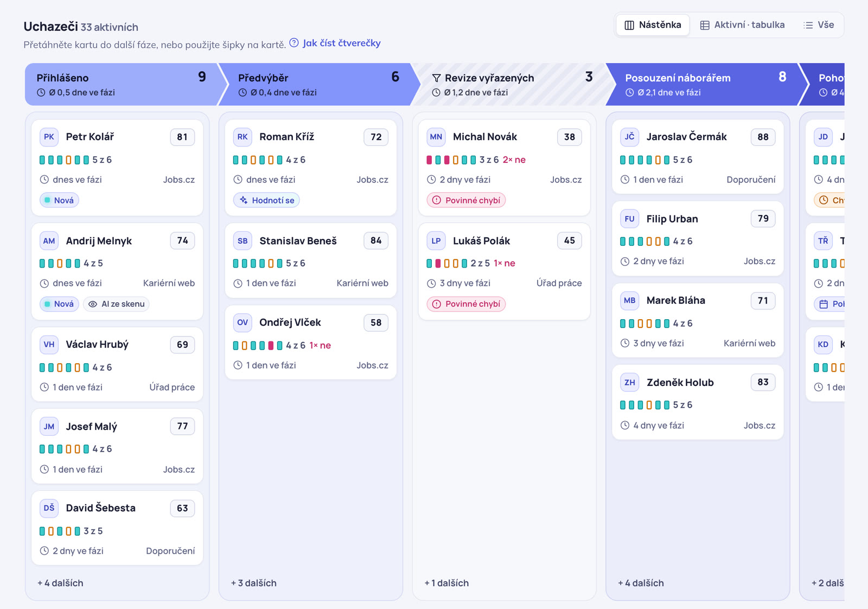Show + 1 dalších in Revize vyřazených column
The height and width of the screenshot is (609, 868).
pyautogui.click(x=446, y=583)
